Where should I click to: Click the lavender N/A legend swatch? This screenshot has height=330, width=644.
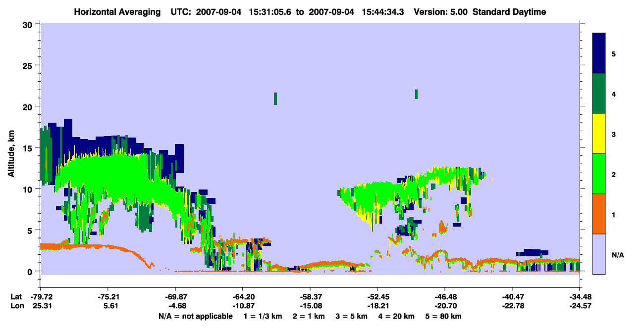point(599,254)
